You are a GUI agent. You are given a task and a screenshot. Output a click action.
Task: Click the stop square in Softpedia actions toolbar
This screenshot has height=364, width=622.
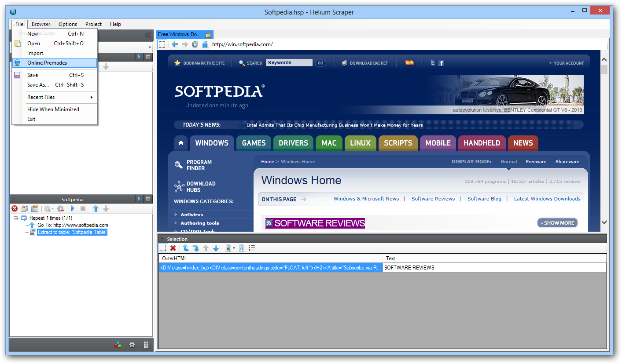(83, 208)
